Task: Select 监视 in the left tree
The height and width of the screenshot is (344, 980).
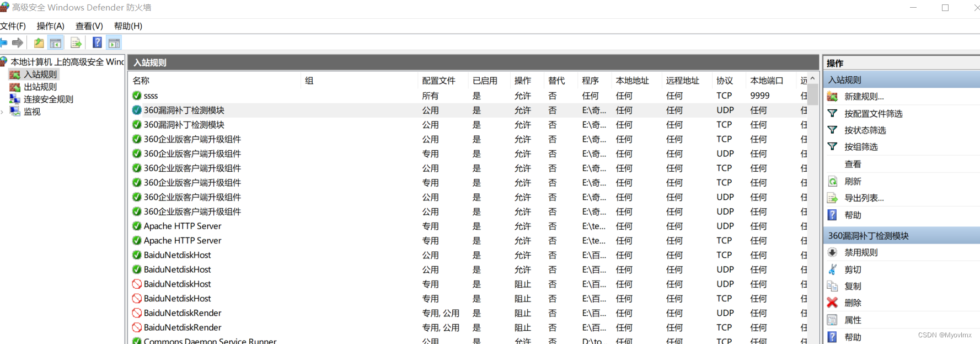Action: [32, 112]
